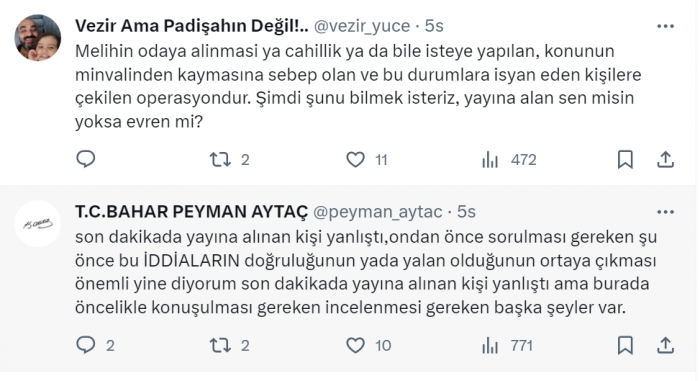This screenshot has width=700, height=381.
Task: Open T.C.BAHAR PEYMAN AYTAÇ profile name
Action: click(192, 212)
